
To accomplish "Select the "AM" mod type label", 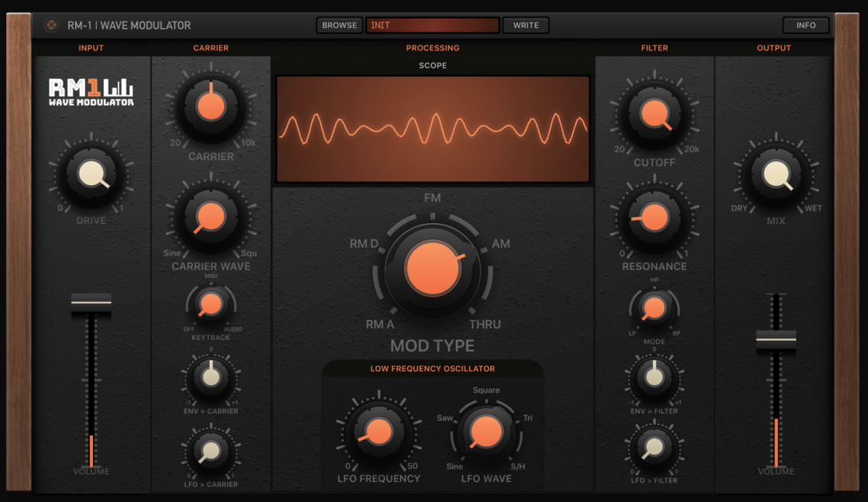I will 501,244.
